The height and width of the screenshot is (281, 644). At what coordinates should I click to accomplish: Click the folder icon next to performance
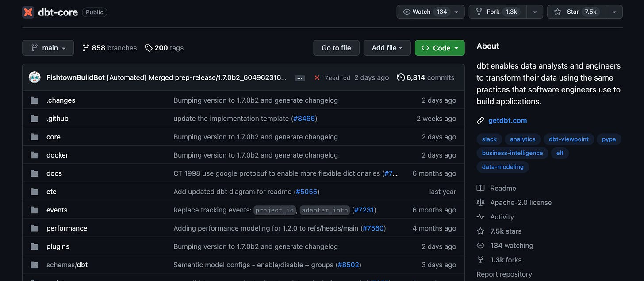click(34, 228)
